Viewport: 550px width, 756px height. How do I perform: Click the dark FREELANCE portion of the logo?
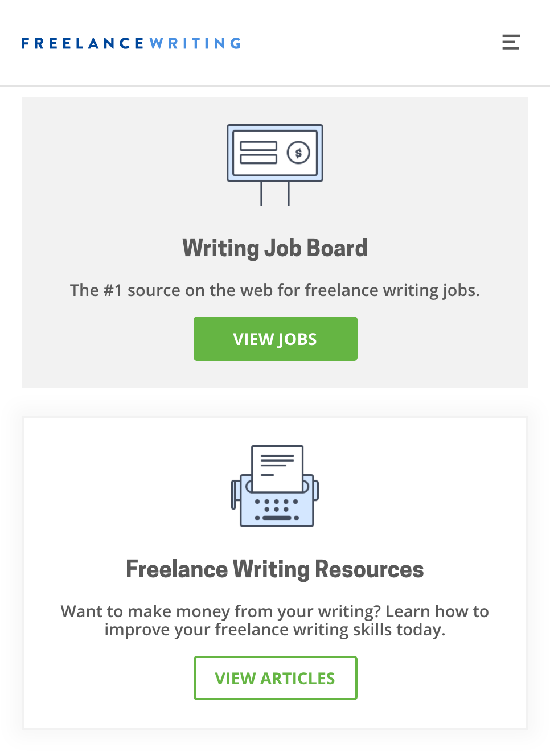[81, 43]
